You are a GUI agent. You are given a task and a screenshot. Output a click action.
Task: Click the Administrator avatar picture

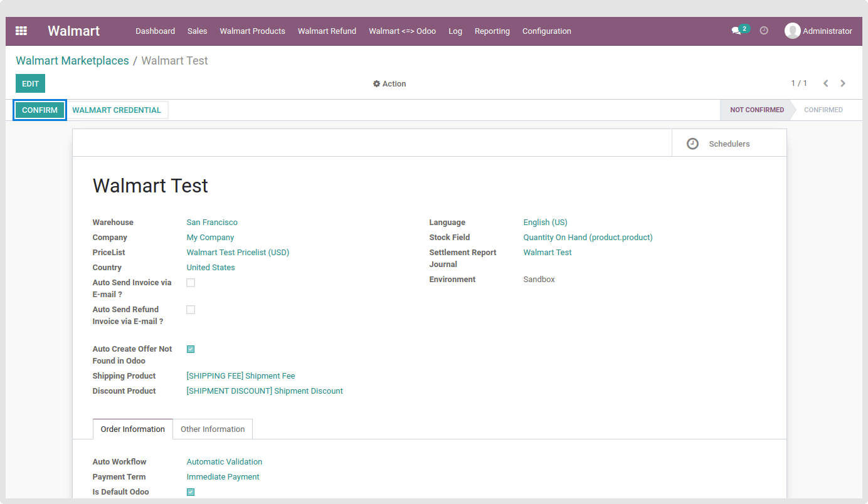pos(793,31)
